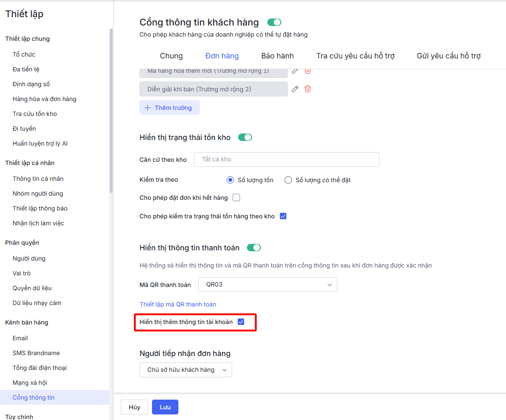Expand the Chủ sở hữu khách hàng dropdown

click(186, 369)
